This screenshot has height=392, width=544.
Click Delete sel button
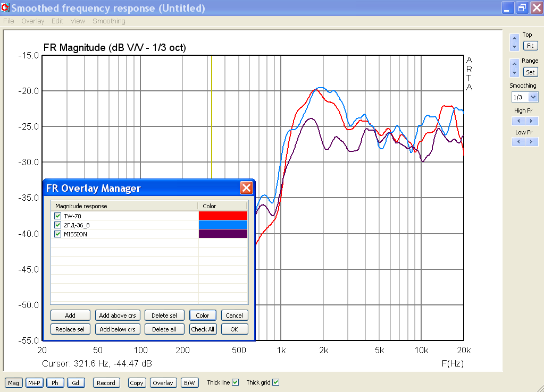[164, 316]
